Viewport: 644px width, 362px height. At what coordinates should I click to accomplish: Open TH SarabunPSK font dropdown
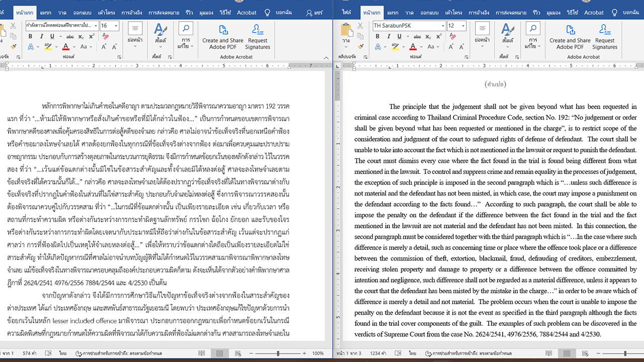pos(443,26)
